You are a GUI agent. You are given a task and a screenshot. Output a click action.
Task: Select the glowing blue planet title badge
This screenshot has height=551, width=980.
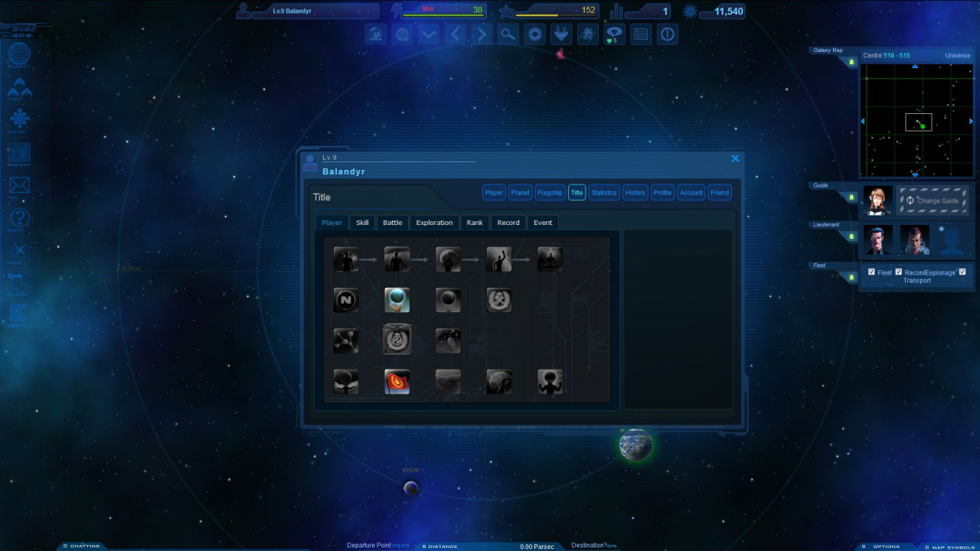coord(397,300)
